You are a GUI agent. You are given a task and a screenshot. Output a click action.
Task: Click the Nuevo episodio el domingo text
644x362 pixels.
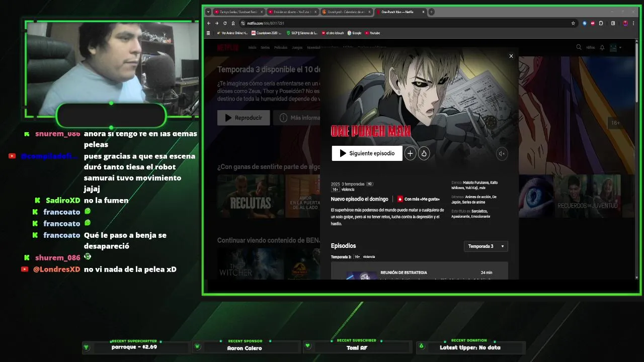point(359,199)
